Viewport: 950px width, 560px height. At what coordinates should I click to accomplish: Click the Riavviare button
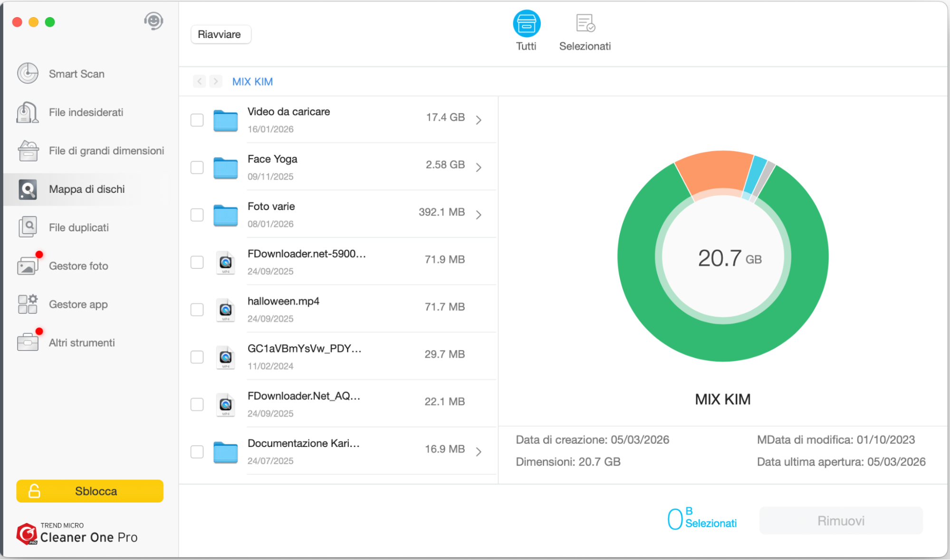221,34
